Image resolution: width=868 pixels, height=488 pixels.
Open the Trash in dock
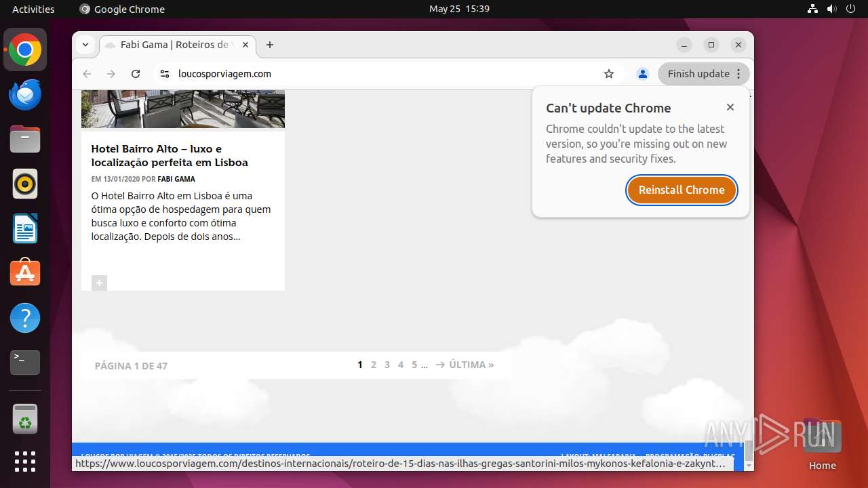click(x=25, y=418)
